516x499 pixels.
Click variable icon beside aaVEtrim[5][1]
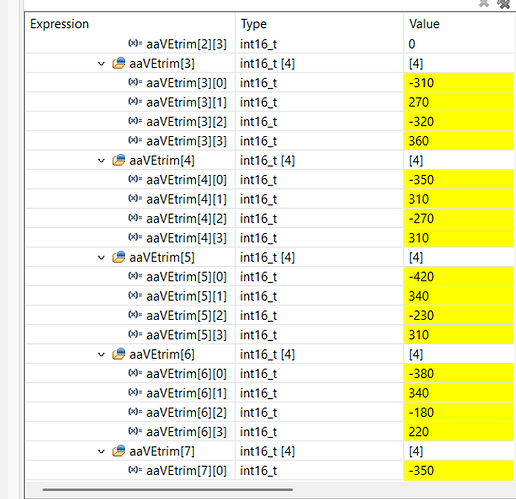coord(135,295)
